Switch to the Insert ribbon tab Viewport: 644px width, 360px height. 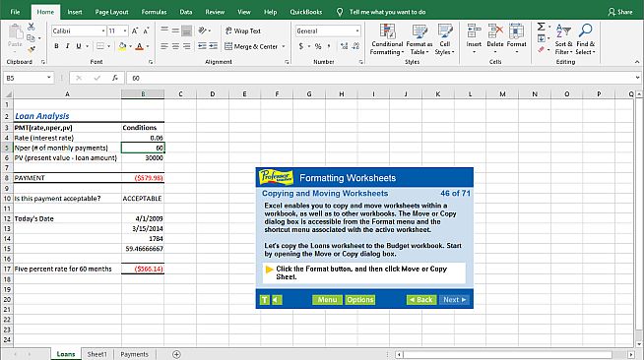75,12
